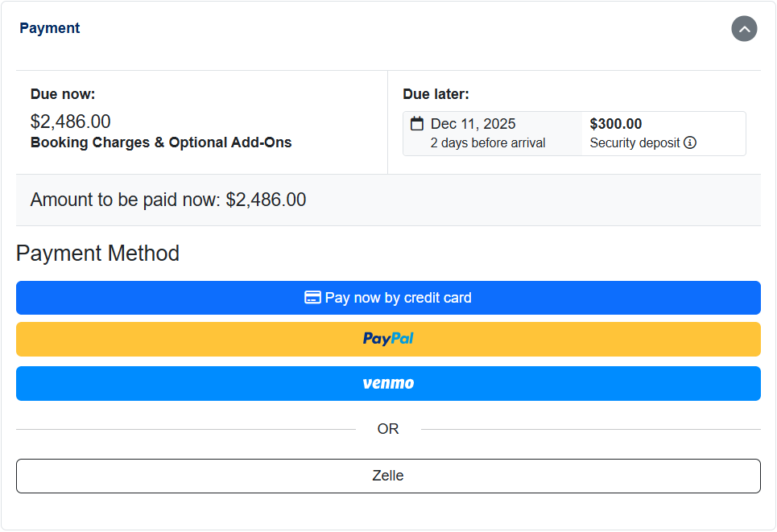Image resolution: width=777 pixels, height=532 pixels.
Task: Collapse the Payment panel using its header arrow
Action: 743,29
